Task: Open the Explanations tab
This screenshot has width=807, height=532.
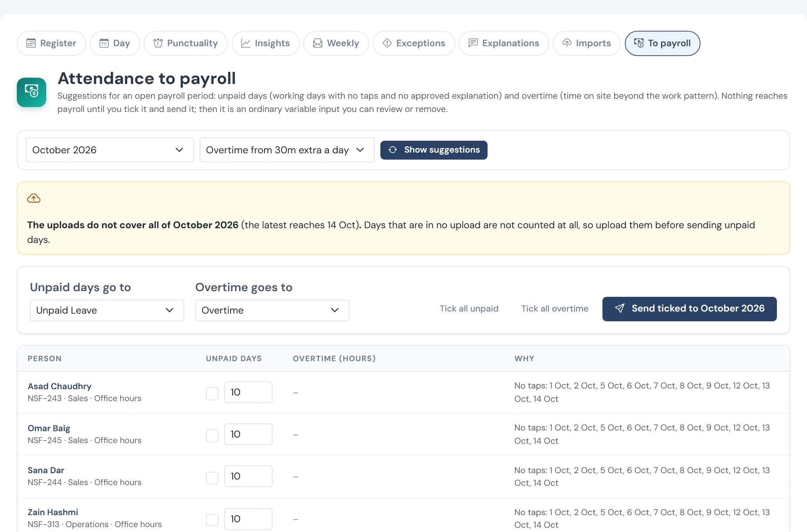Action: (x=504, y=43)
